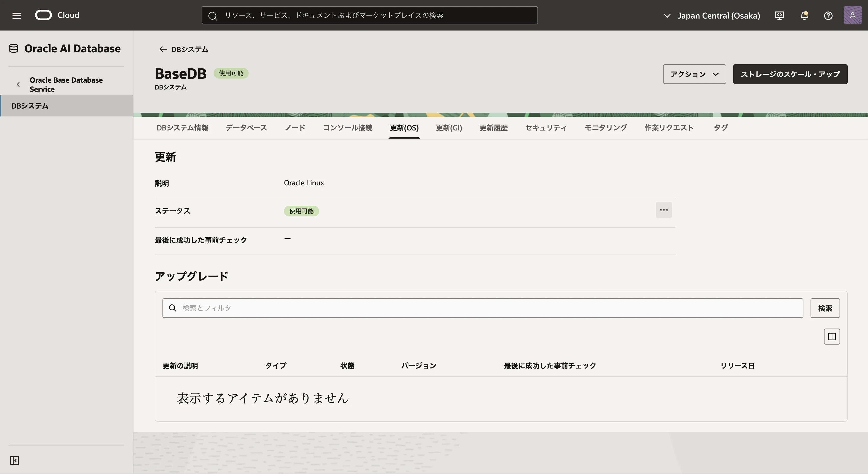Open the help question mark icon

pyautogui.click(x=828, y=16)
